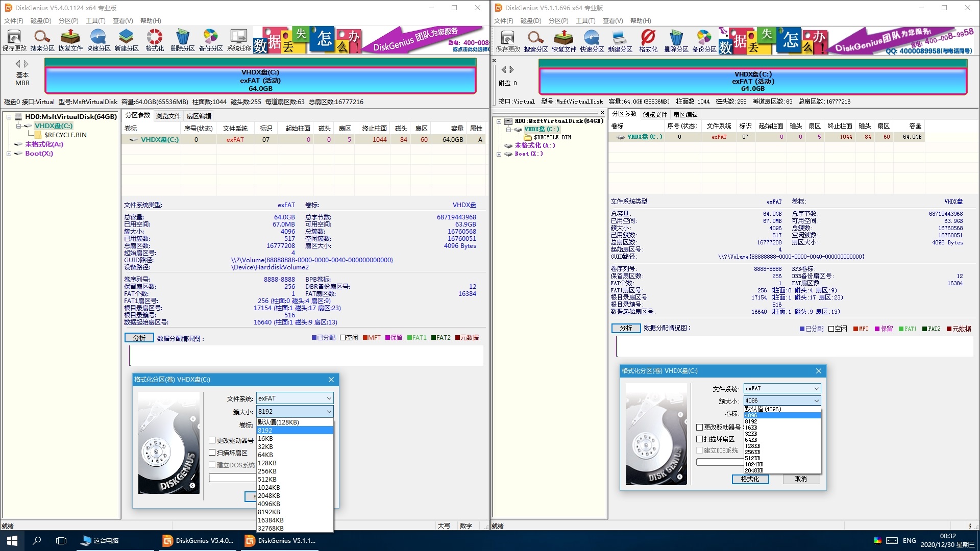The width and height of the screenshot is (980, 551).
Task: Click 元数据 legend swatch in right window
Action: pos(949,329)
